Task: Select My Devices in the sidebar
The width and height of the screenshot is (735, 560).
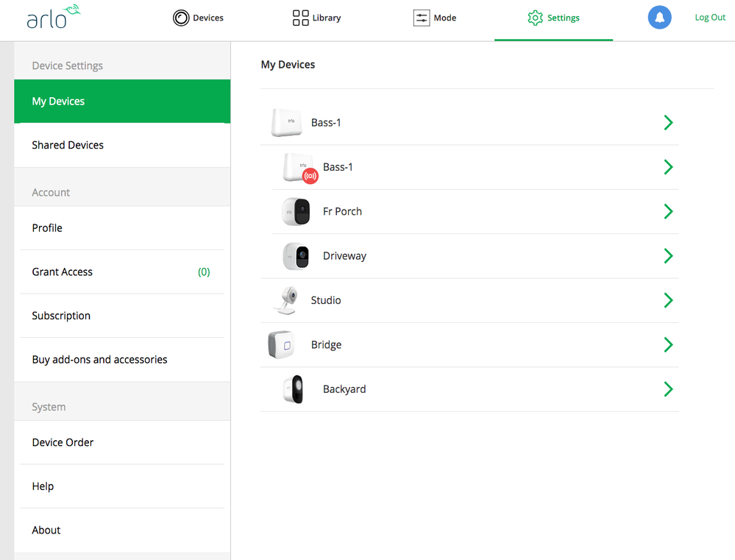Action: click(x=122, y=102)
